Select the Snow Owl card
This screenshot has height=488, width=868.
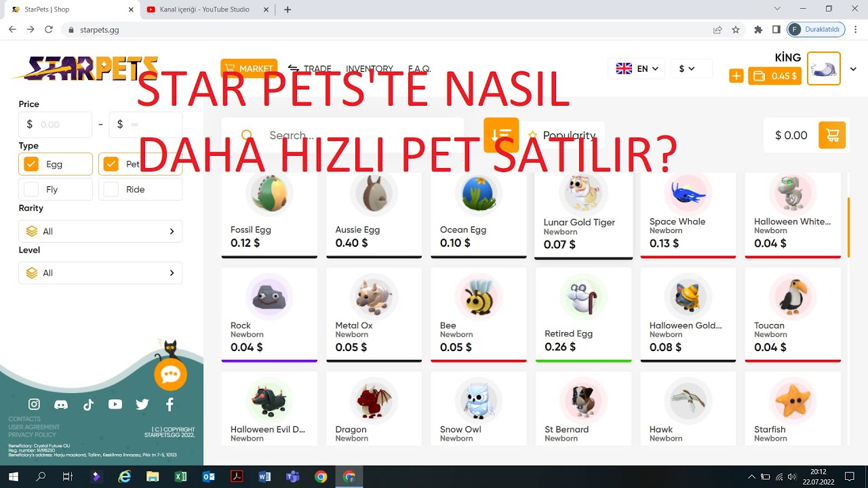(479, 409)
